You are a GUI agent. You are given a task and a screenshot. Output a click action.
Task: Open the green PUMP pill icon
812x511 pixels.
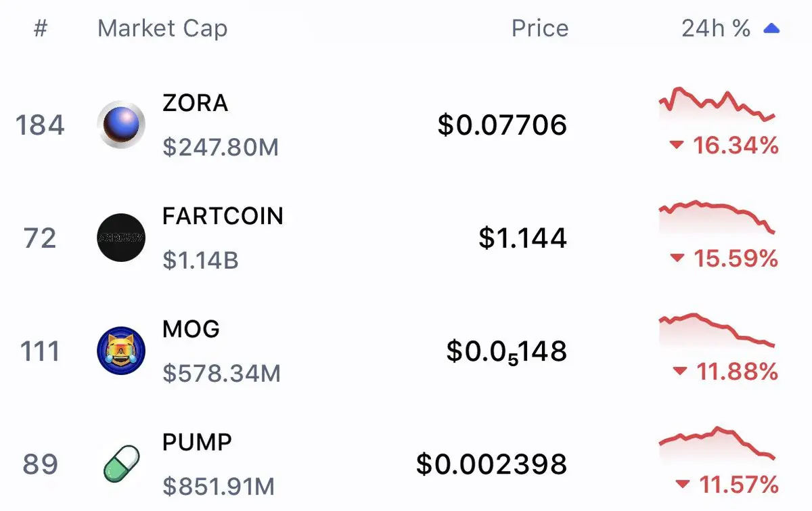(121, 464)
